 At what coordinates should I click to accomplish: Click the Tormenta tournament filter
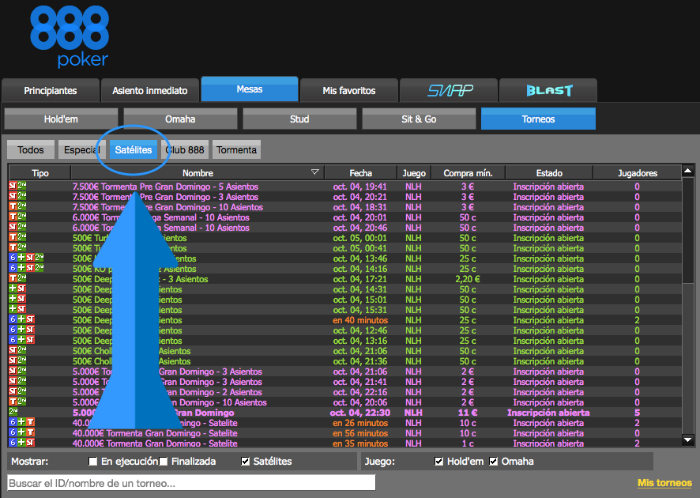click(x=237, y=150)
